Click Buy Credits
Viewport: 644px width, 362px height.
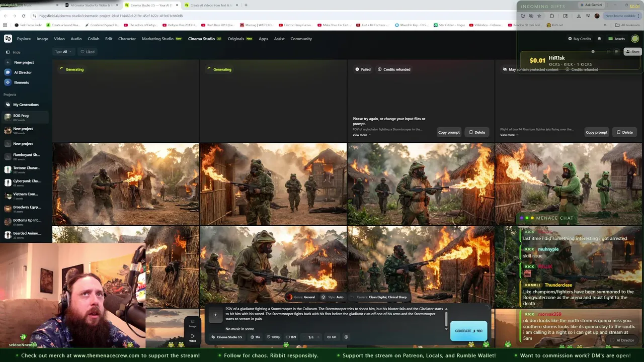coord(580,39)
